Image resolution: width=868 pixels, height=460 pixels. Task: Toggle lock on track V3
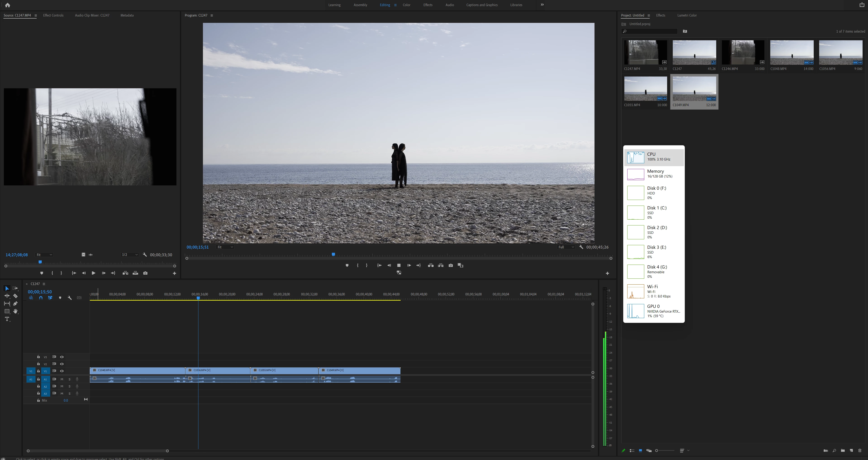38,357
